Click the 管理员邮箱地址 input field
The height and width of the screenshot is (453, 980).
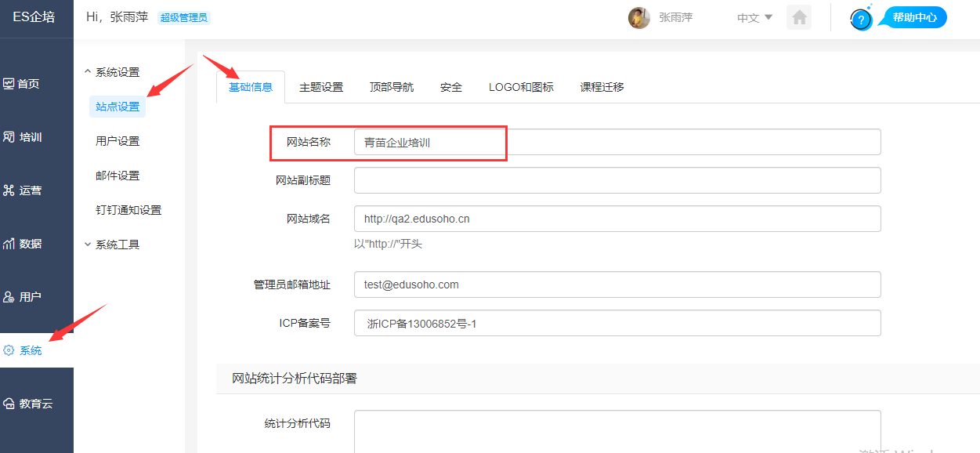pyautogui.click(x=617, y=284)
